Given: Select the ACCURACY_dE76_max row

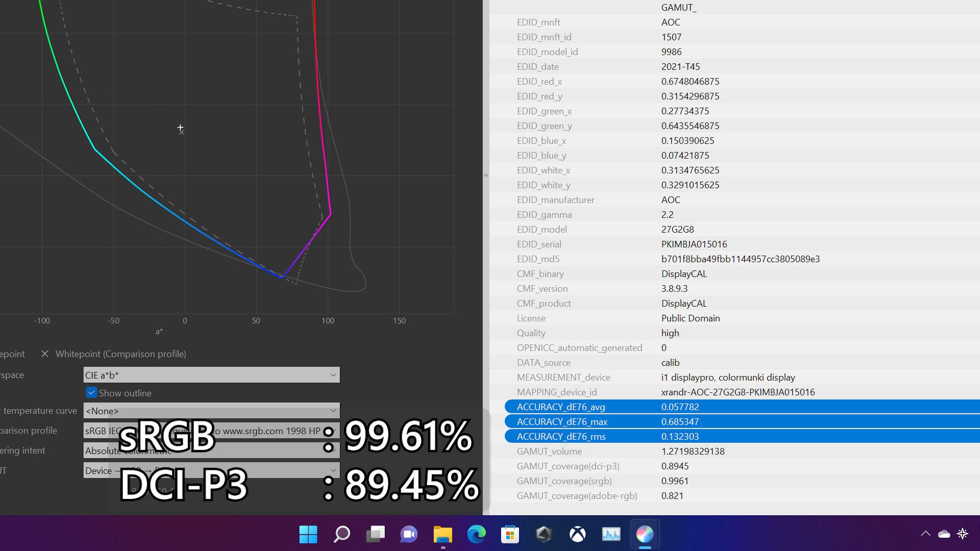Looking at the screenshot, I should [x=742, y=421].
